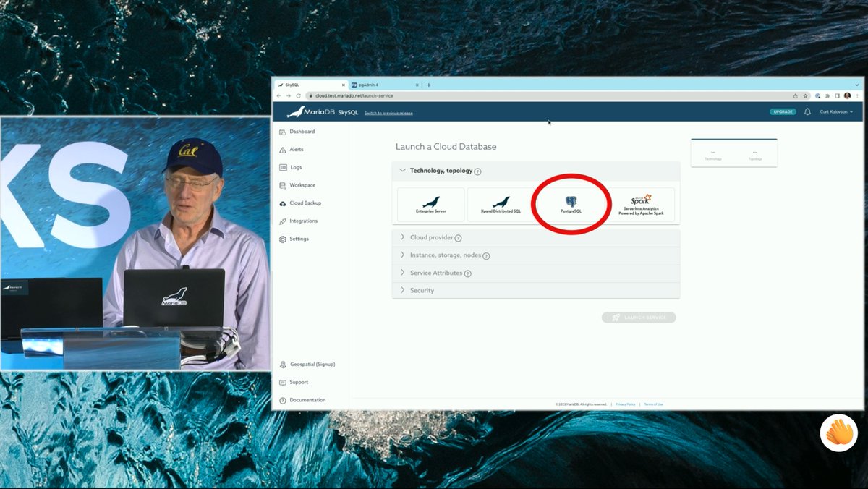This screenshot has height=489, width=868.
Task: Select the Xpand Distributed SQL card
Action: point(501,205)
